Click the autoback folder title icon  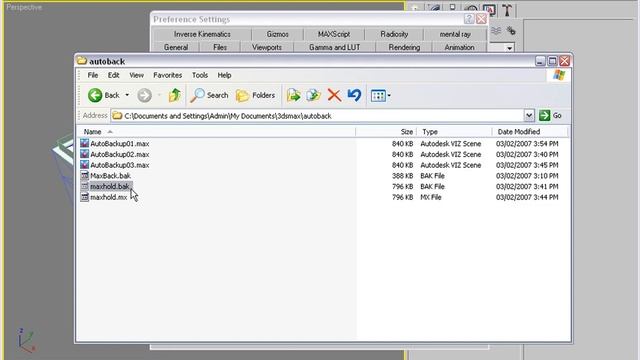pos(82,61)
